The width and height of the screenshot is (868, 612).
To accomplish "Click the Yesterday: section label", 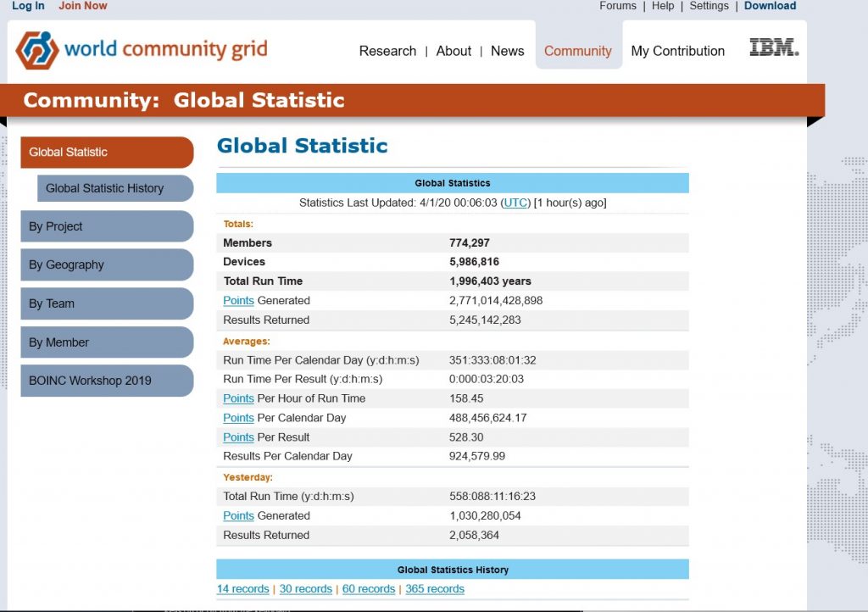I will pos(248,477).
